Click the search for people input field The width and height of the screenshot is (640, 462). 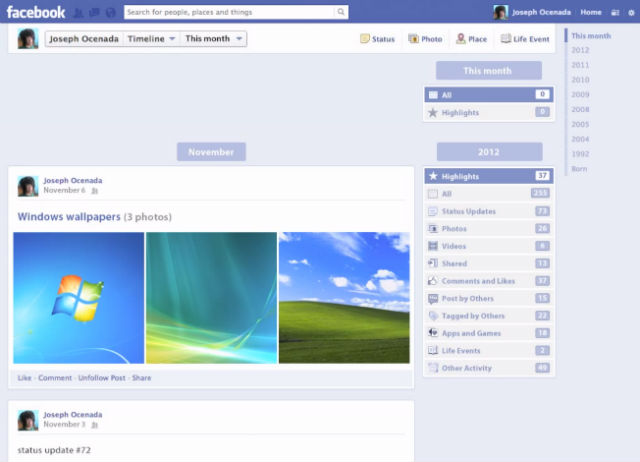(x=230, y=13)
